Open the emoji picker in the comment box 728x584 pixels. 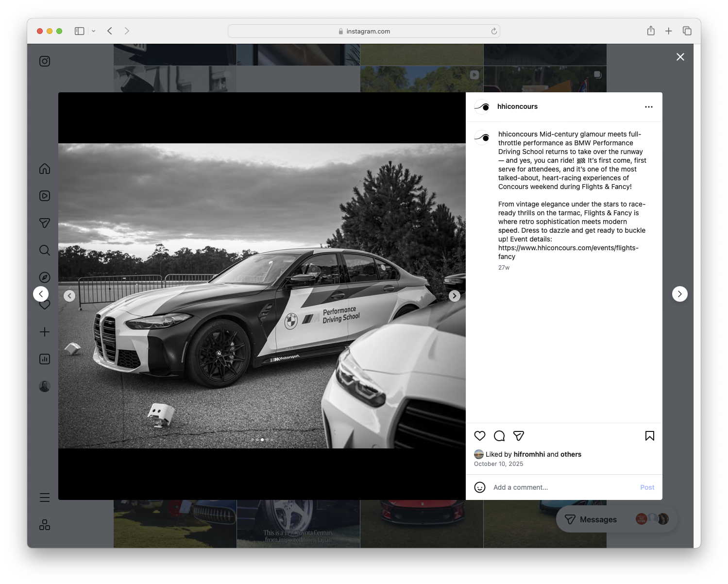tap(480, 487)
